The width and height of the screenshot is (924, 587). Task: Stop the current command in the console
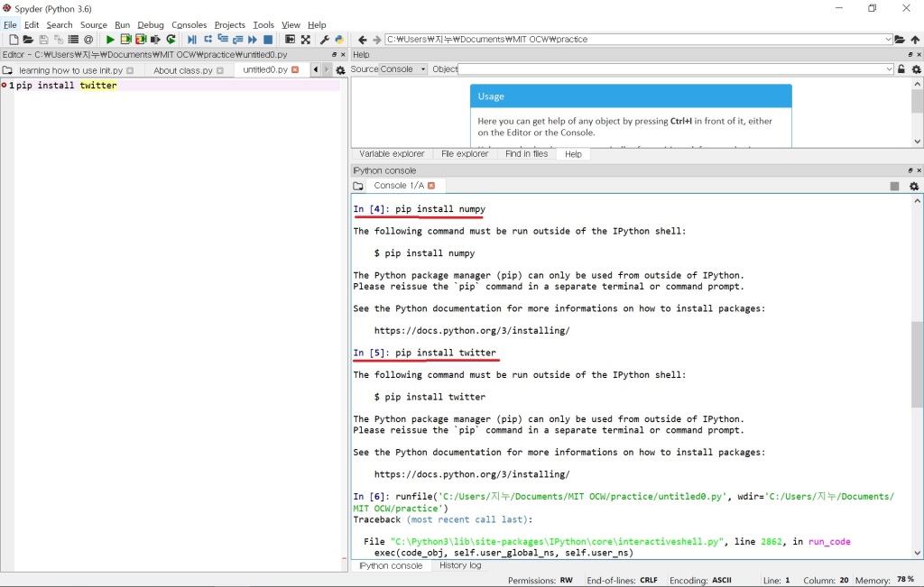coord(894,186)
